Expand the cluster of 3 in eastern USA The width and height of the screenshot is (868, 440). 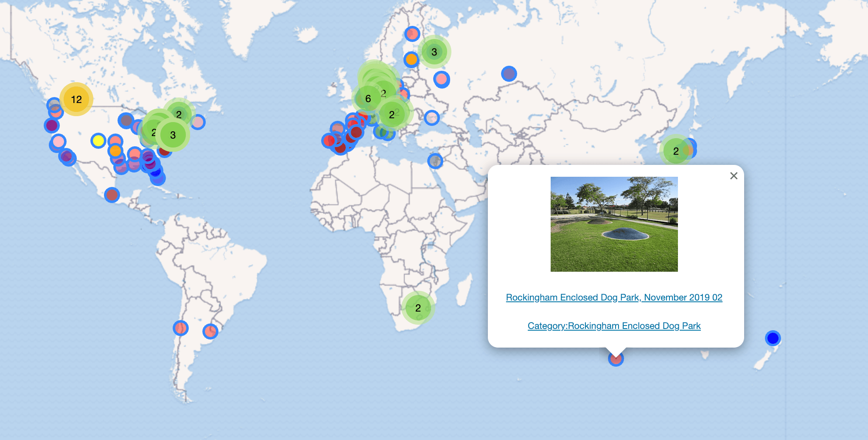pyautogui.click(x=173, y=135)
